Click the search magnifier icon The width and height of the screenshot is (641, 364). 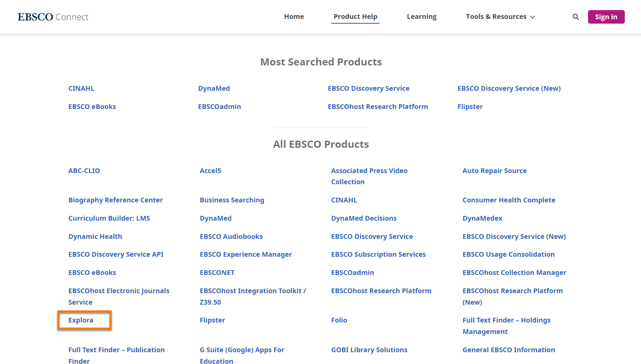tap(576, 17)
